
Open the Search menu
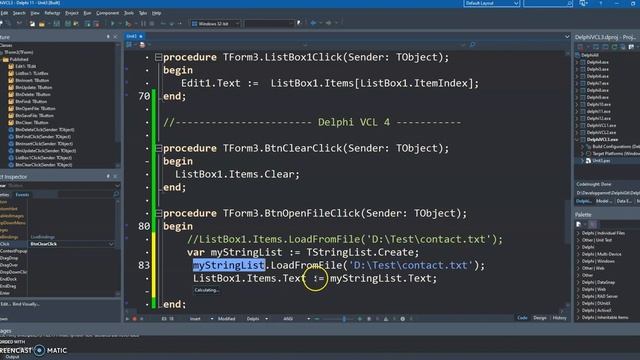click(19, 13)
